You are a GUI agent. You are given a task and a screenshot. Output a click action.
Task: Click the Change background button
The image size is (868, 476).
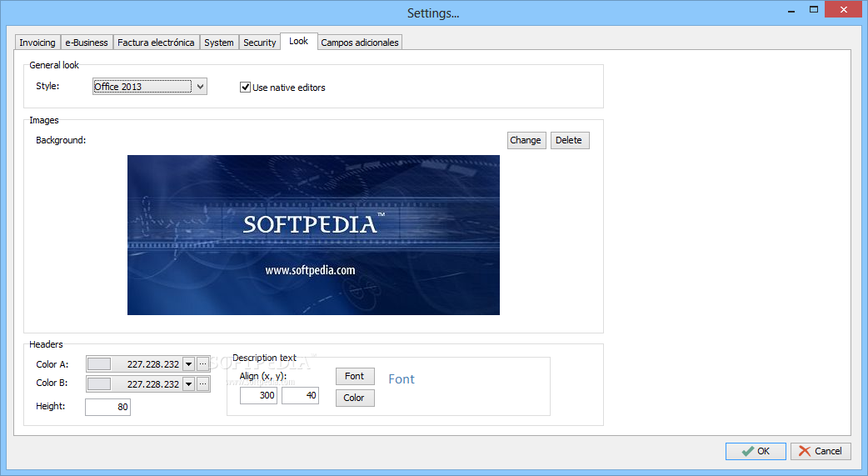tap(526, 140)
